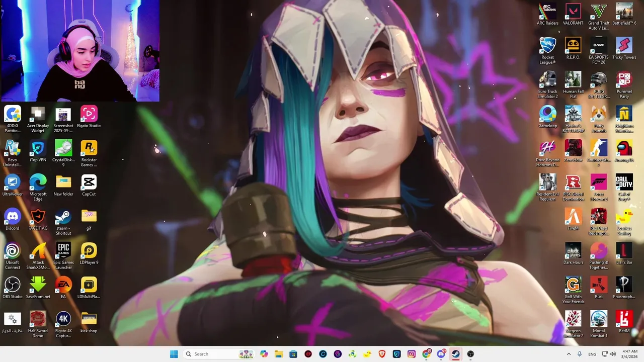The width and height of the screenshot is (644, 362).
Task: Select the Dark Hours game icon
Action: [573, 254]
